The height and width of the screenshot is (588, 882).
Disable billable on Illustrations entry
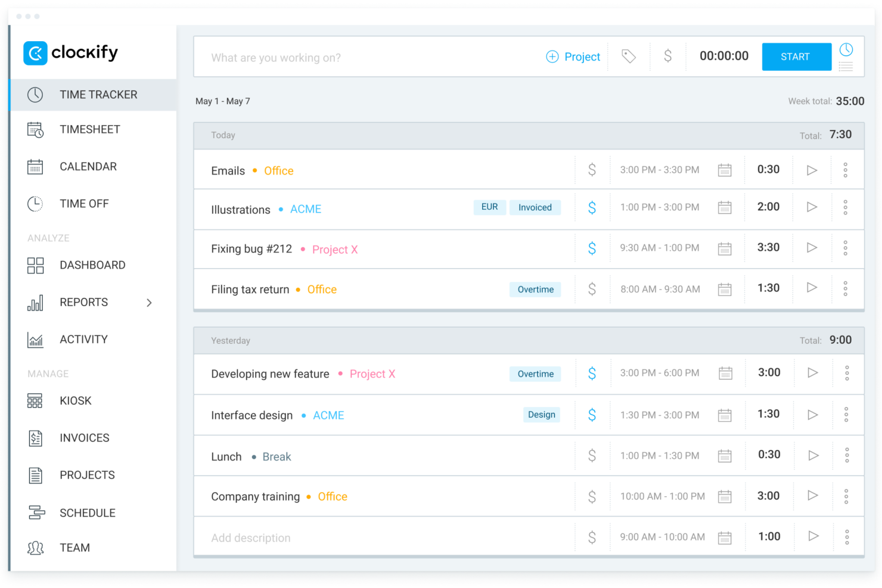click(592, 208)
